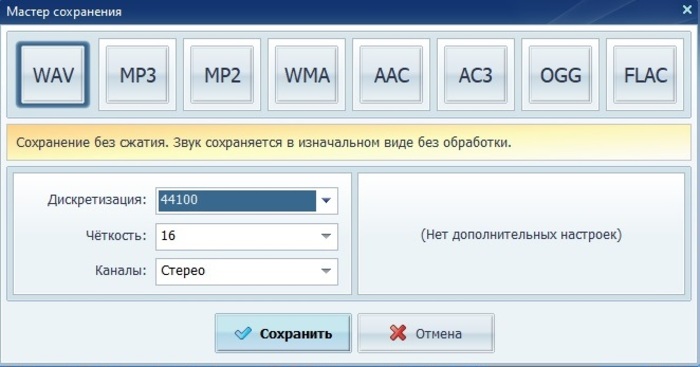Choose the AC3 format button
Image resolution: width=700 pixels, height=367 pixels.
click(476, 75)
